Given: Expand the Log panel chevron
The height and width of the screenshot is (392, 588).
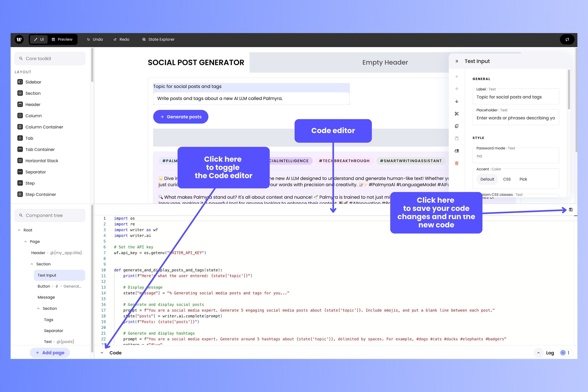Looking at the screenshot, I should click(x=538, y=353).
